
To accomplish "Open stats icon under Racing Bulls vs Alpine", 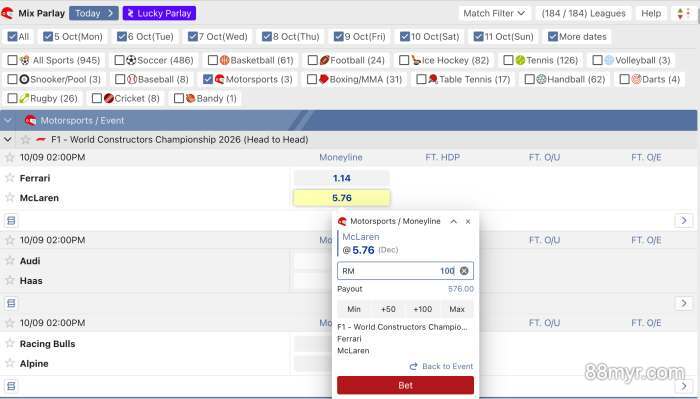I will pyautogui.click(x=11, y=386).
